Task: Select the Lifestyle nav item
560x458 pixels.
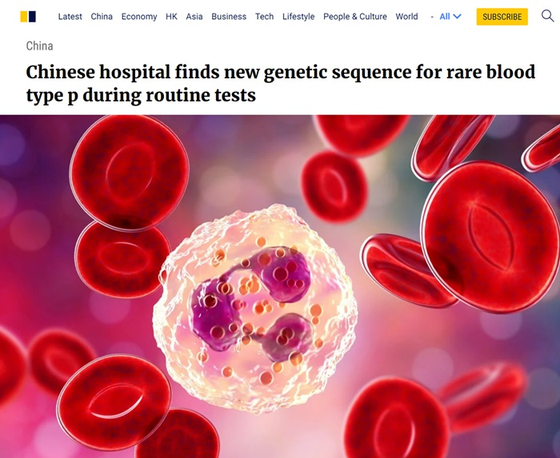Action: pos(298,16)
